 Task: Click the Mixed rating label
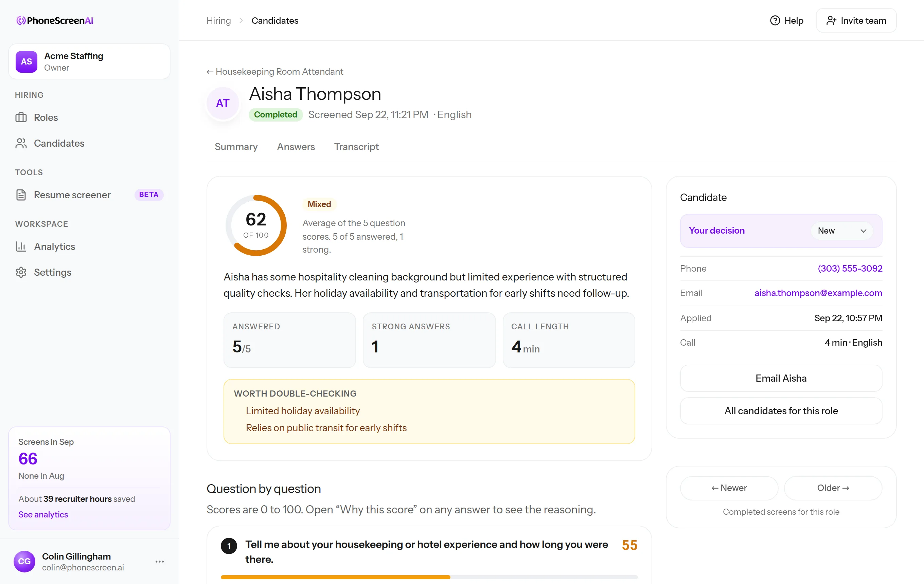click(319, 204)
